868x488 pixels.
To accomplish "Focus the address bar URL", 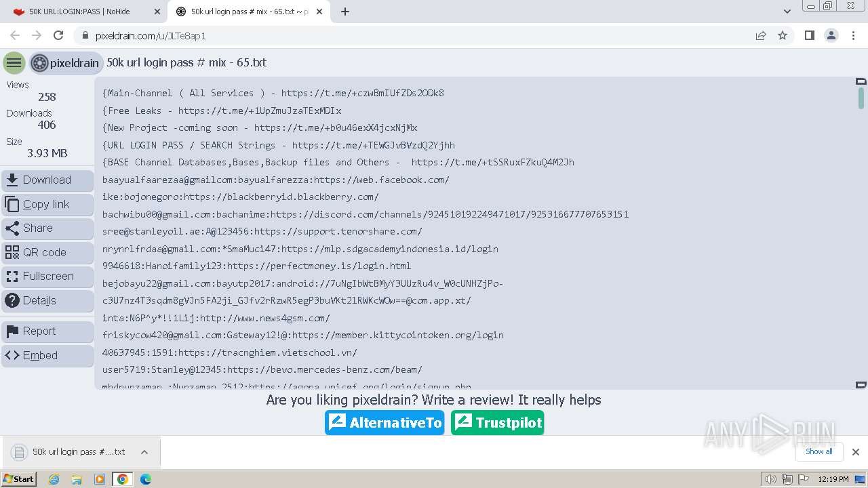I will 151,36.
